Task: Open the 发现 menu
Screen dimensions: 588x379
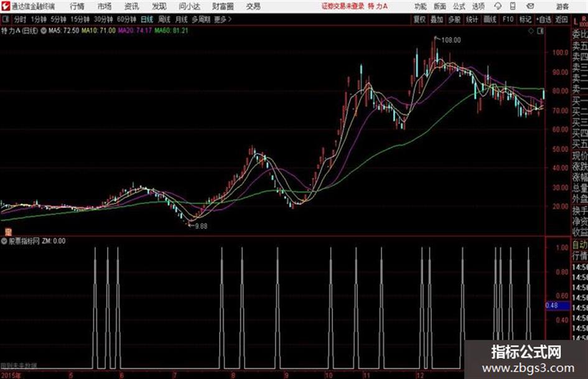Action: (159, 6)
